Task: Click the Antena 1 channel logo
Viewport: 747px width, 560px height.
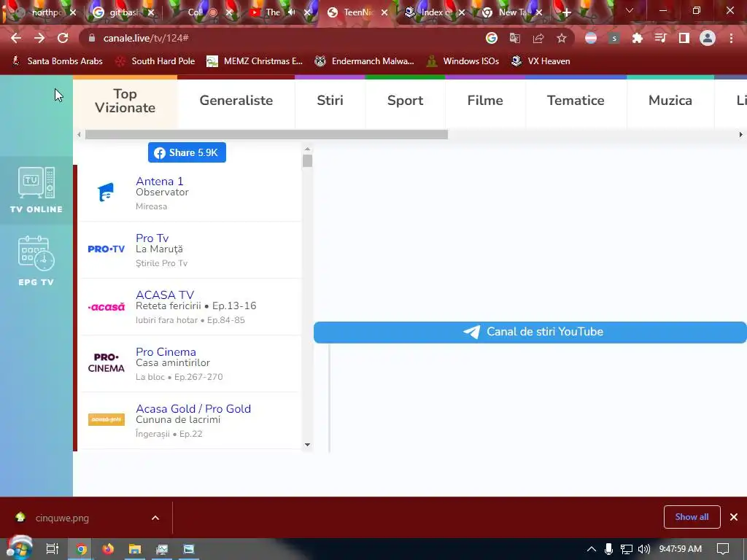Action: pos(107,192)
